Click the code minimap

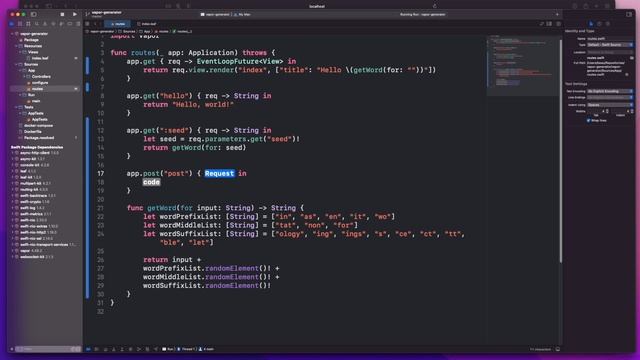523,65
